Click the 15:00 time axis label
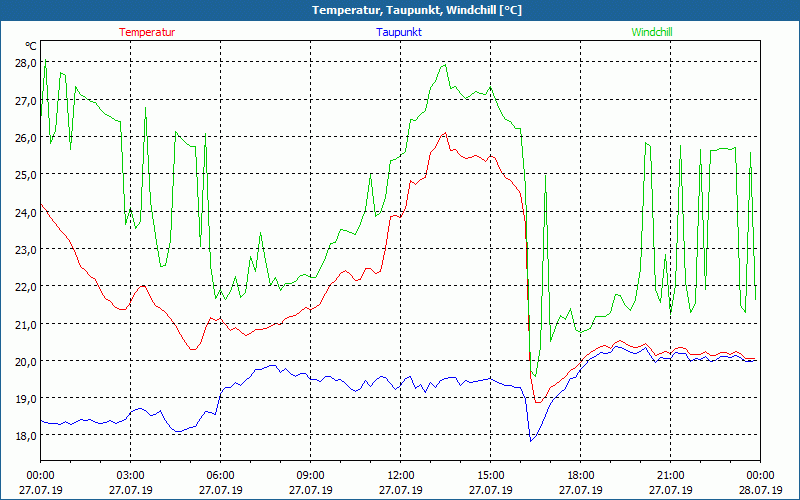The image size is (800, 500). point(490,476)
